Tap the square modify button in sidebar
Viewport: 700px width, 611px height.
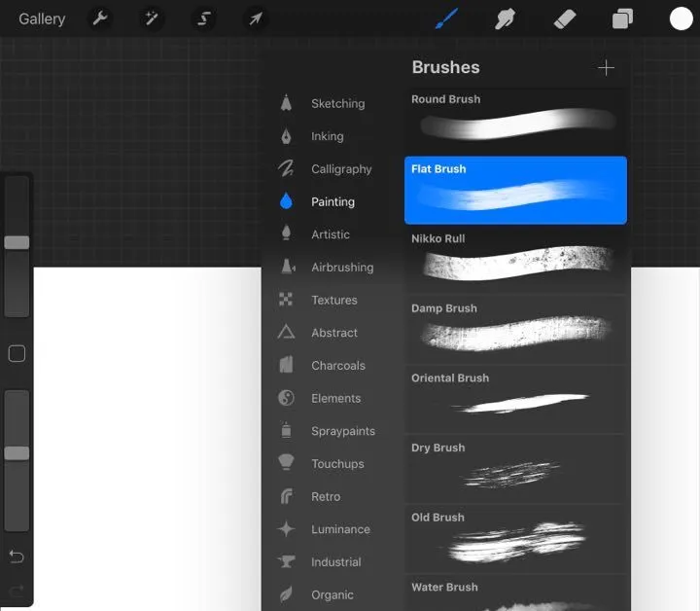coord(17,353)
